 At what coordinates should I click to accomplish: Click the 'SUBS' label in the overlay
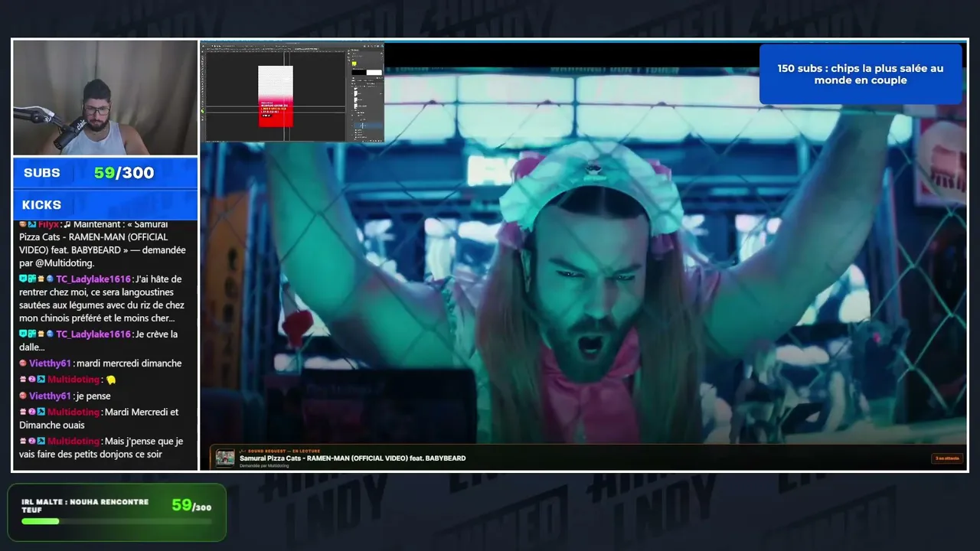[42, 173]
